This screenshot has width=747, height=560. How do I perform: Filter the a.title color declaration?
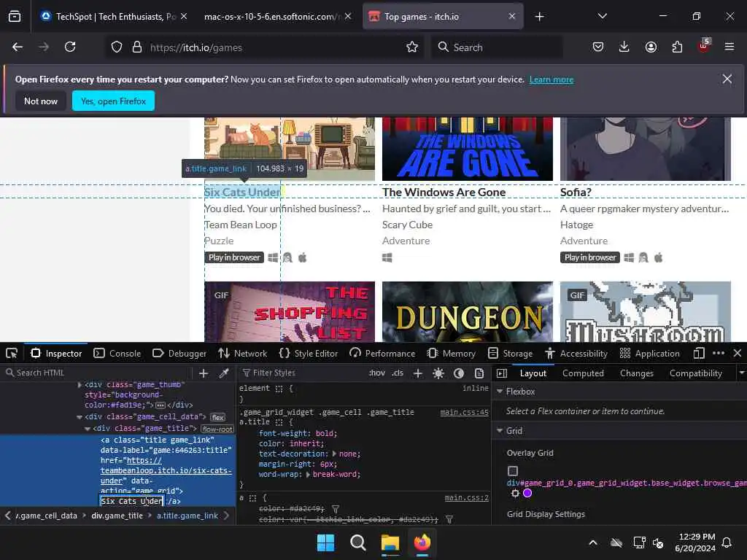tap(336, 509)
